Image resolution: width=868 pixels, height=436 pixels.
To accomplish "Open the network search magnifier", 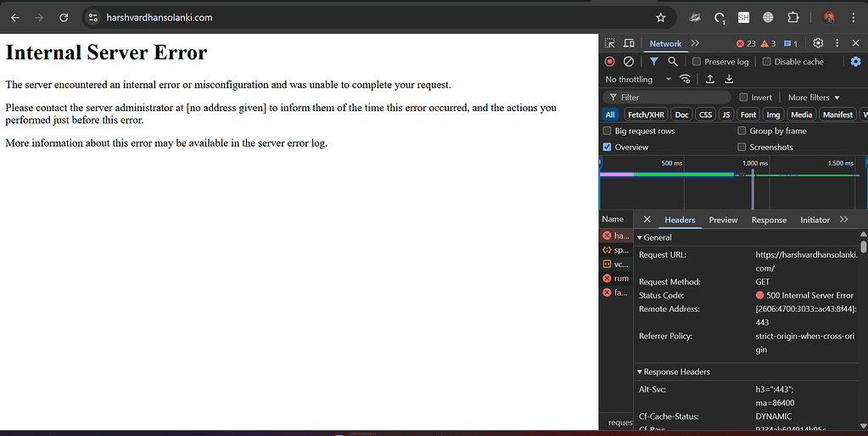I will coord(673,61).
